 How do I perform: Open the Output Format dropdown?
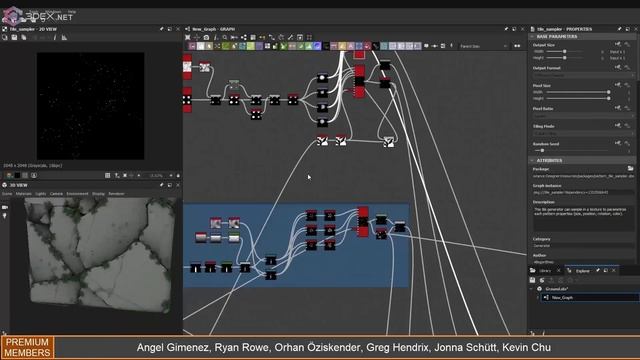click(x=584, y=76)
